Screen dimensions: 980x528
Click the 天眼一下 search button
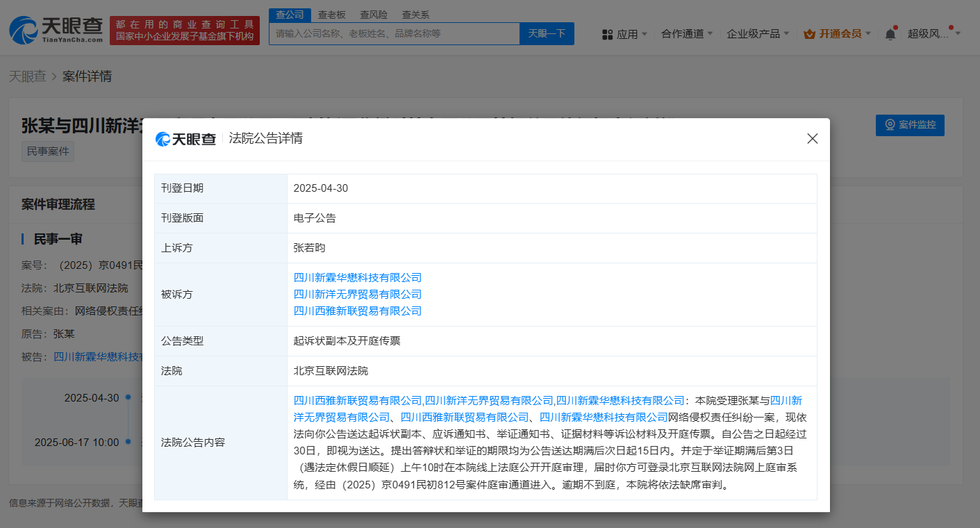(547, 33)
